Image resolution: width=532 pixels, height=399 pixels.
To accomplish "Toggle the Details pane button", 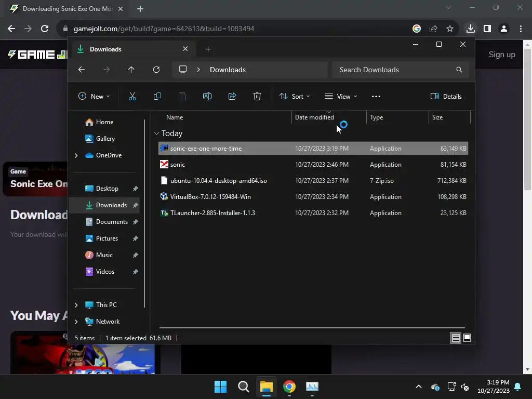I will point(446,96).
